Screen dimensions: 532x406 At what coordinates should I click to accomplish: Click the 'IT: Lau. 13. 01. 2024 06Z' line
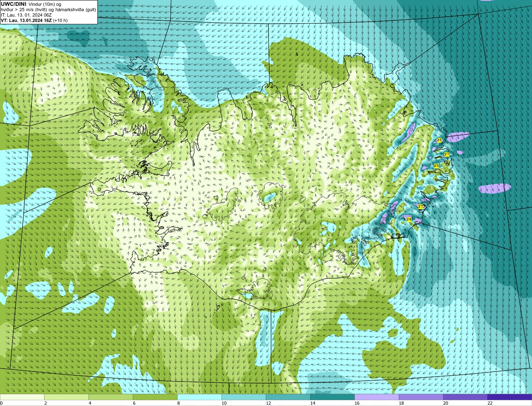click(26, 15)
